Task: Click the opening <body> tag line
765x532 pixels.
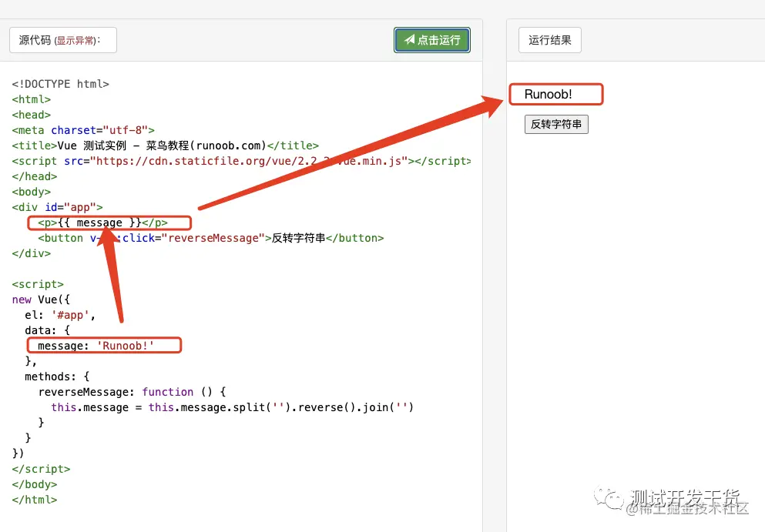Action: (32, 192)
